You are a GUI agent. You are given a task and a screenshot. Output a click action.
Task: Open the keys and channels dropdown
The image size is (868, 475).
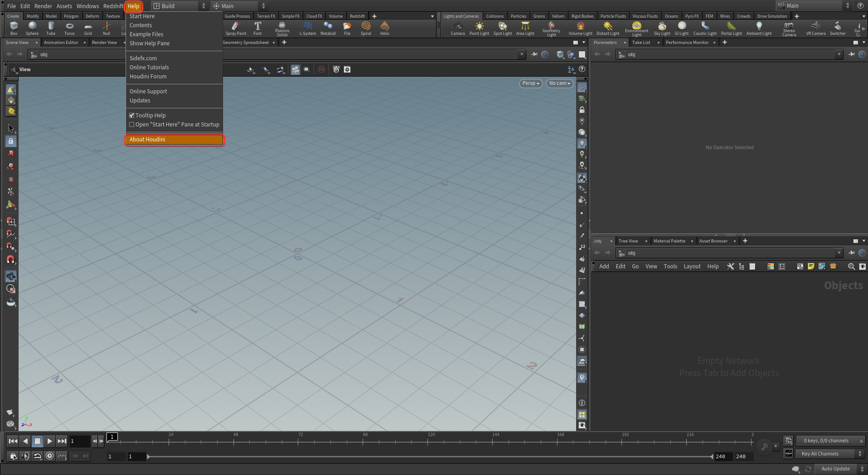[x=830, y=441]
